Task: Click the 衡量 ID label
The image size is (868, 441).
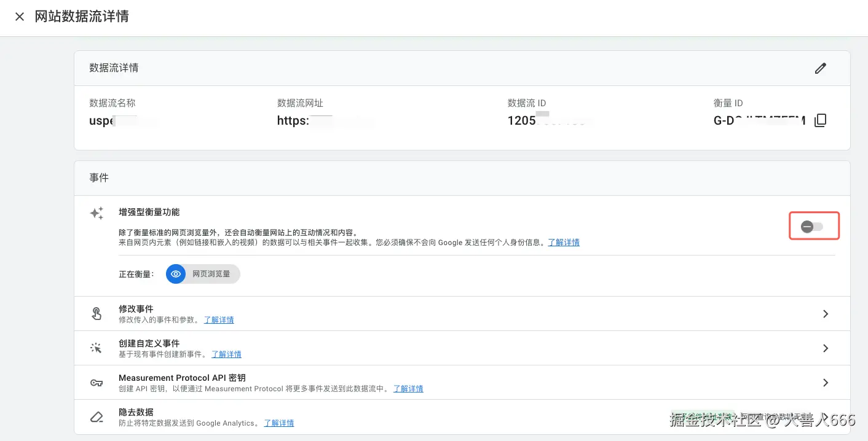Action: pyautogui.click(x=728, y=103)
